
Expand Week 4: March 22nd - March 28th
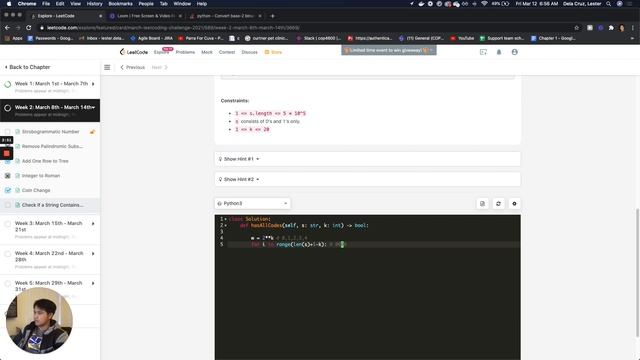(93, 253)
